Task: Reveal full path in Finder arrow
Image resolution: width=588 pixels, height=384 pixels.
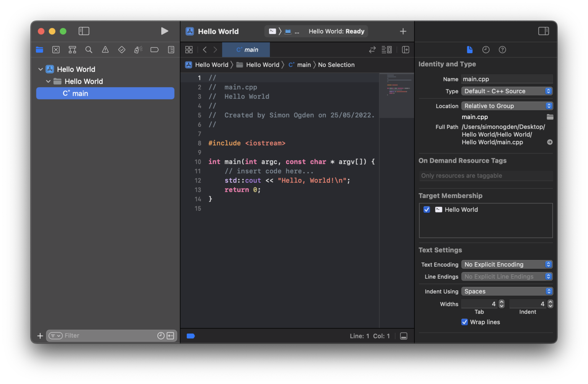Action: [550, 142]
